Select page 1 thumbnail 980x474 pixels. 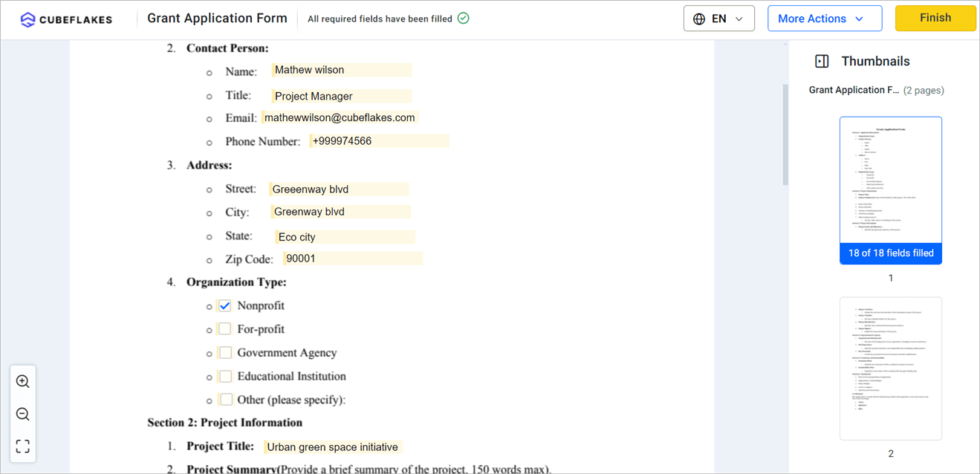(891, 190)
